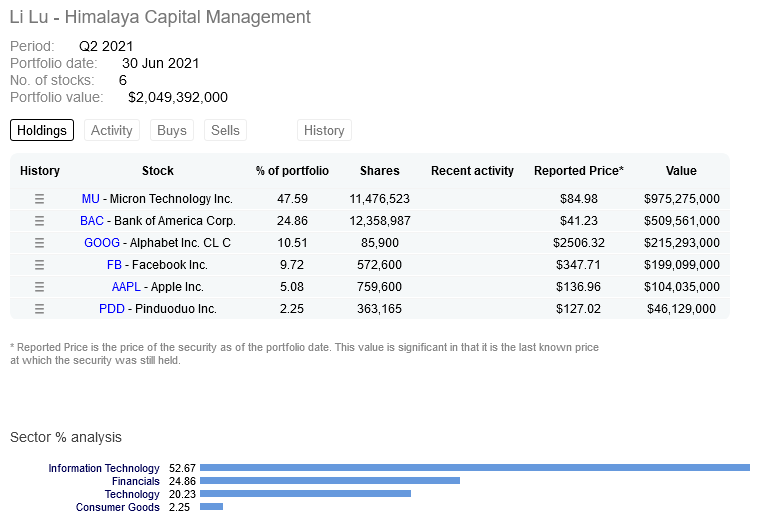This screenshot has width=757, height=526.
Task: Switch to the Activity tab
Action: (x=112, y=130)
